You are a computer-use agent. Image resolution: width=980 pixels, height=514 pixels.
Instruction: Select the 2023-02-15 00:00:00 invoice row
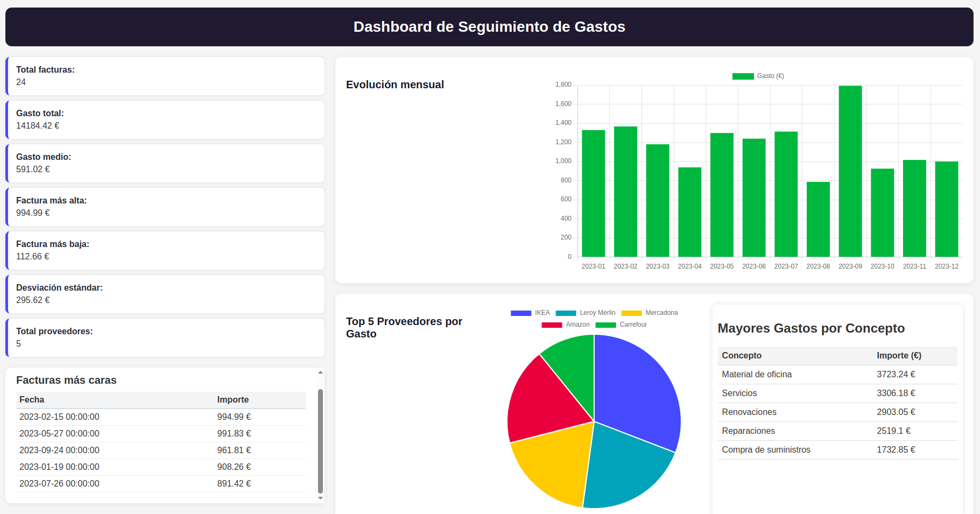click(x=161, y=417)
